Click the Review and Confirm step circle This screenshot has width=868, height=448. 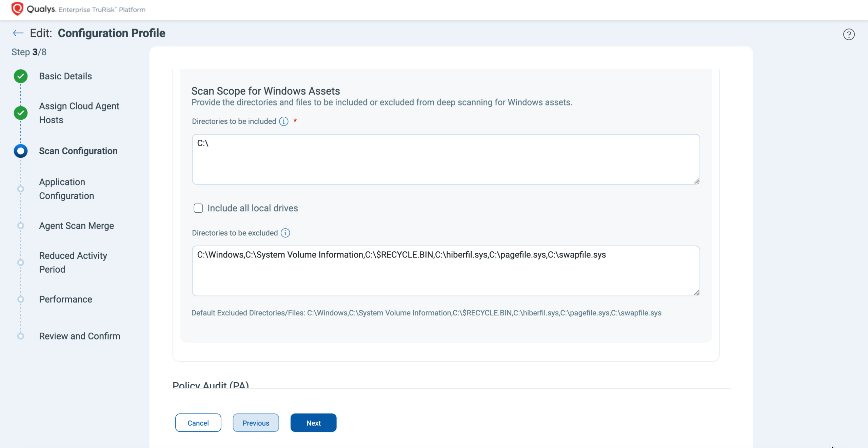21,336
